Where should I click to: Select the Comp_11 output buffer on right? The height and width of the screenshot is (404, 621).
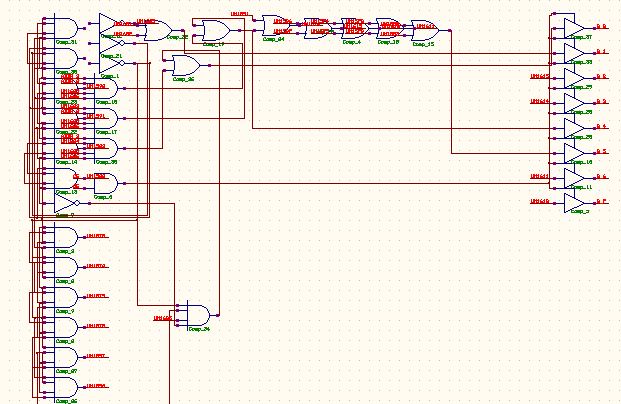(x=574, y=178)
